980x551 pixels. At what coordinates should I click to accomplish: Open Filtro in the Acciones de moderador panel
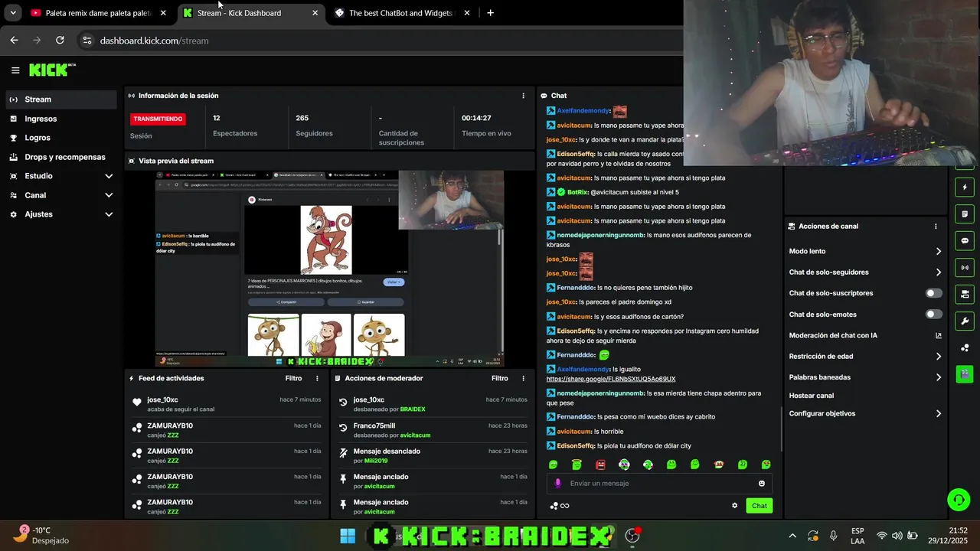[499, 378]
